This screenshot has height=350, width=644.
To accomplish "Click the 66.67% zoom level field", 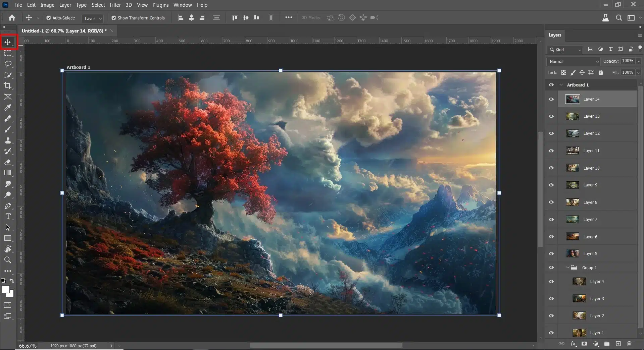I will [28, 346].
